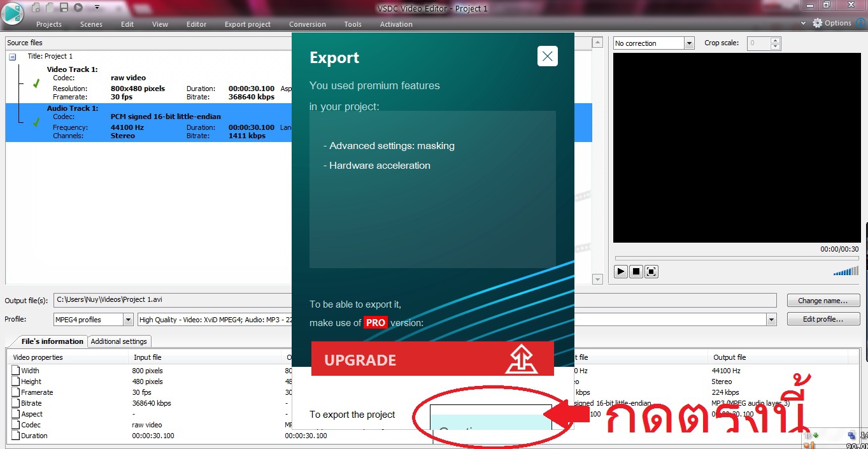This screenshot has width=868, height=449.
Task: Close the Export dialog with the X
Action: click(547, 56)
